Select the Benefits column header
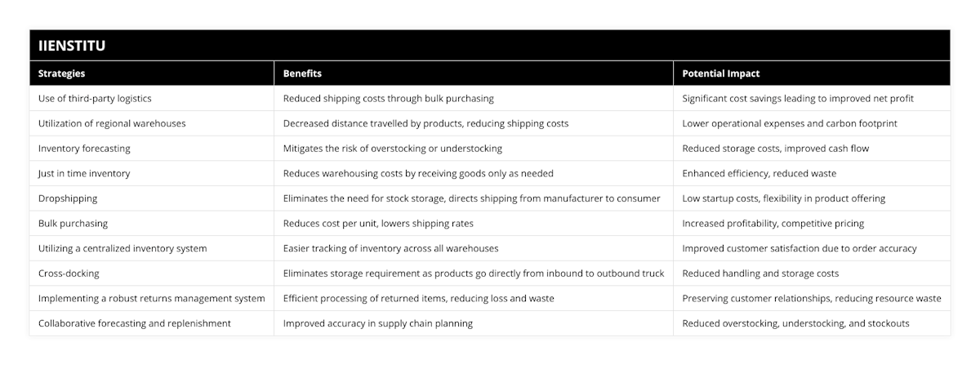 click(302, 73)
